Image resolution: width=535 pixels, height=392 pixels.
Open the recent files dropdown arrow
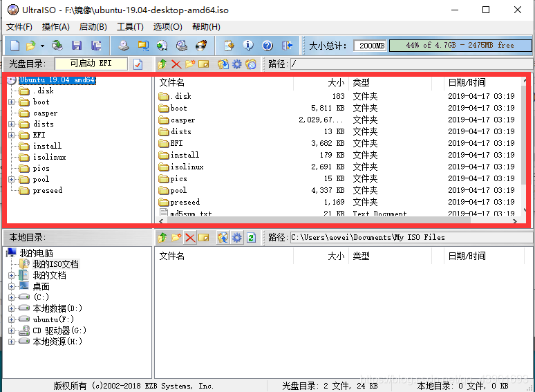pyautogui.click(x=42, y=46)
